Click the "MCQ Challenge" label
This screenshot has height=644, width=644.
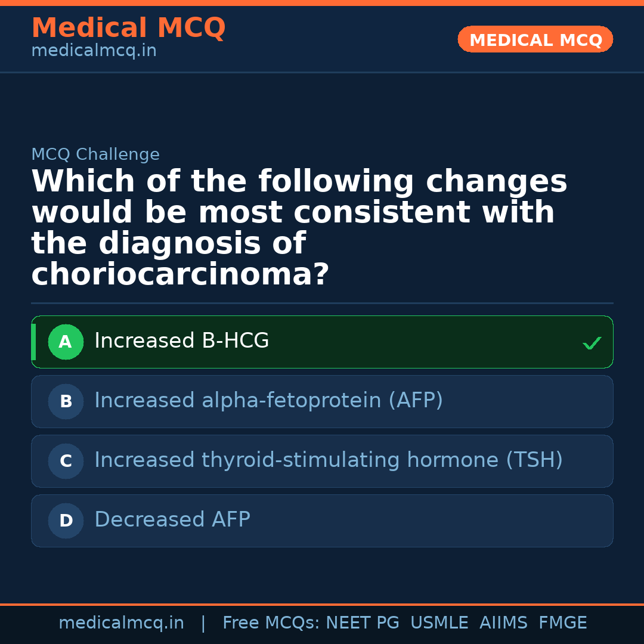pyautogui.click(x=95, y=155)
